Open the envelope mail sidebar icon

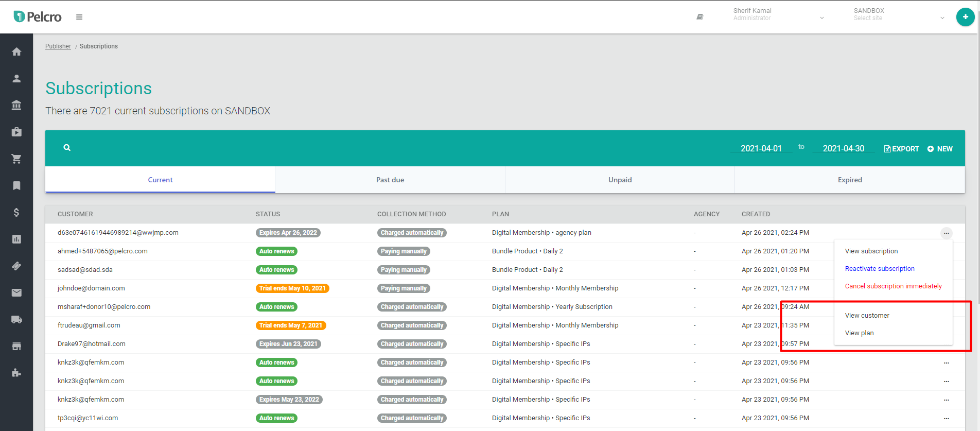tap(16, 292)
